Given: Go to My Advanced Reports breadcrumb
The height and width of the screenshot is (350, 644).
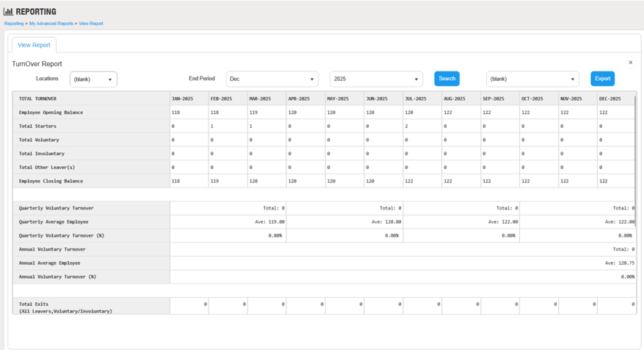Looking at the screenshot, I should pyautogui.click(x=51, y=24).
